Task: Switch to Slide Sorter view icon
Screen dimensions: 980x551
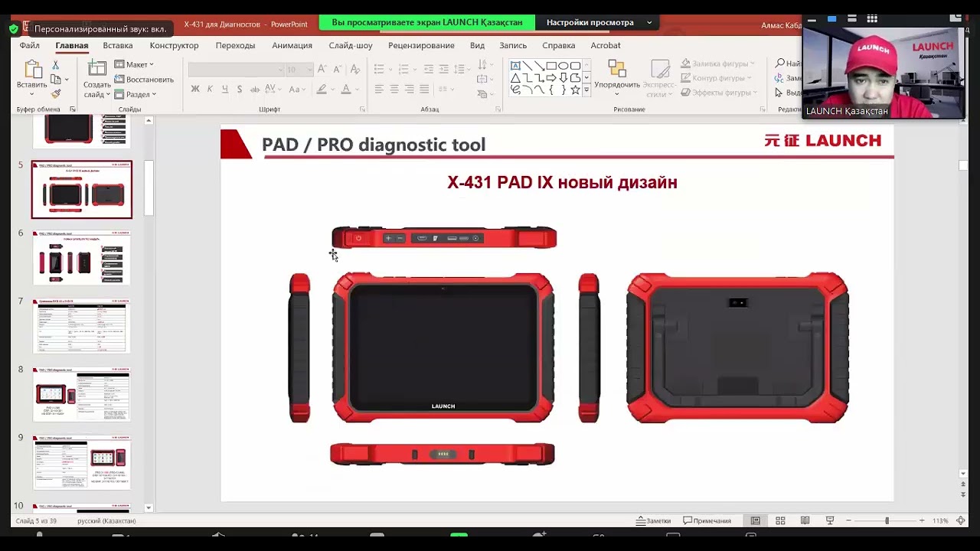Action: (780, 520)
